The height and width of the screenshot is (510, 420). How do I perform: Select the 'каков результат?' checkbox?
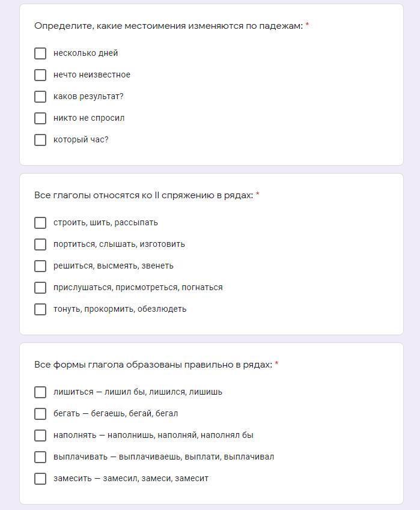click(40, 97)
